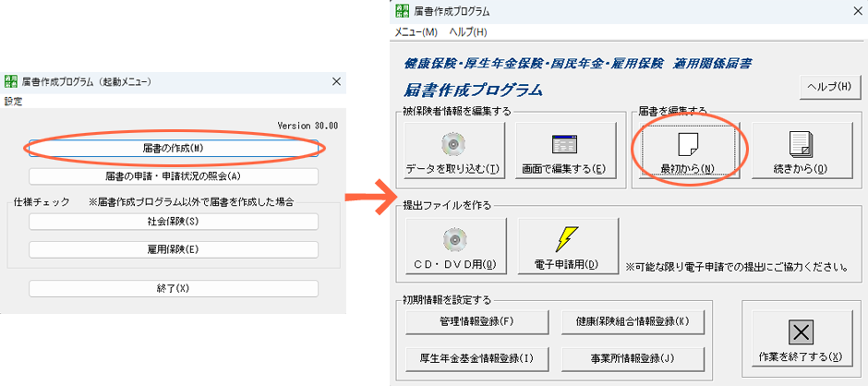
Task: Open 健康保険組合情報登録(K) settings
Action: click(x=633, y=321)
